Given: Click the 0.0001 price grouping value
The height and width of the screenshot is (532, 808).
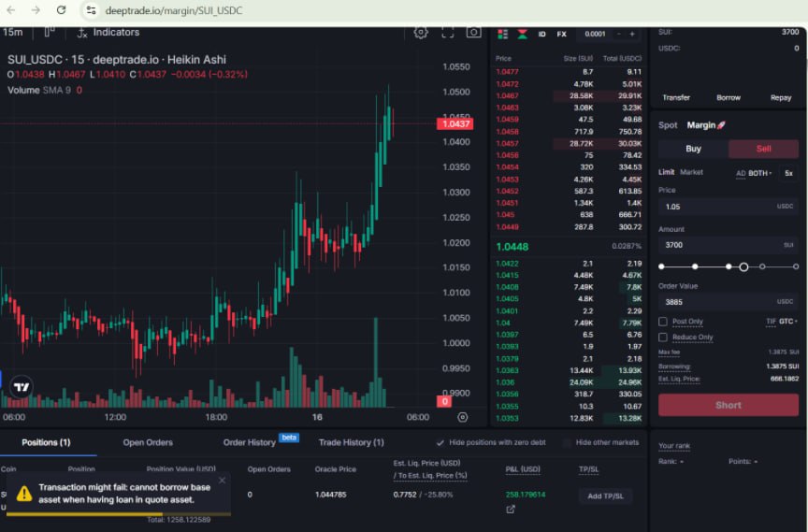Looking at the screenshot, I should [595, 34].
